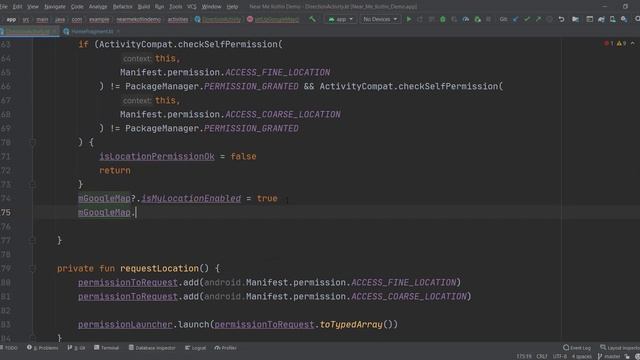Click the fold marker at line 77
This screenshot has width=640, height=360.
point(33,240)
